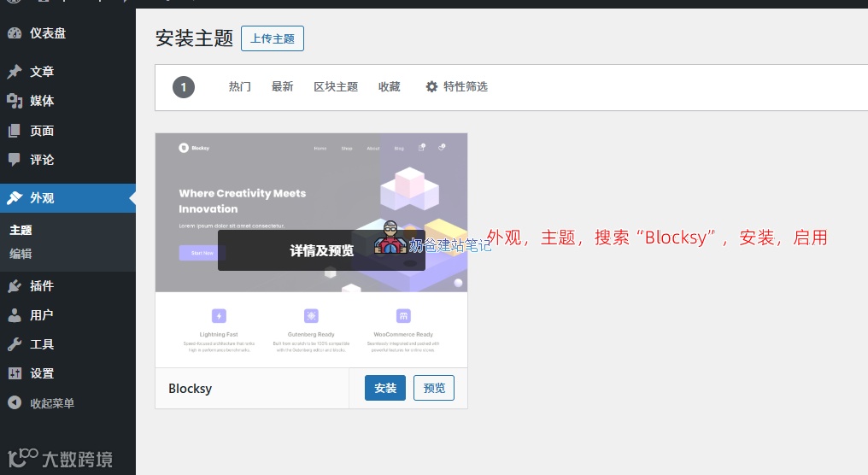Click the 详情及预览 overlay button
Screen dimensions: 868x475
(321, 250)
